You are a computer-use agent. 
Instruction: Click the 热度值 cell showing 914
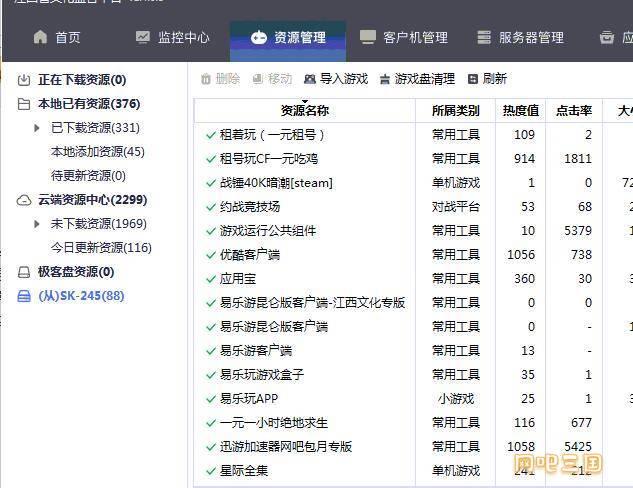click(524, 159)
